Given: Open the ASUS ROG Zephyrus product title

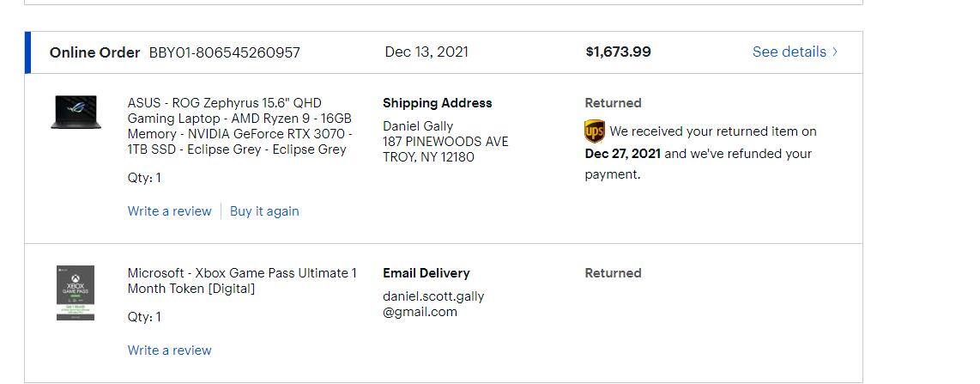Looking at the screenshot, I should tap(239, 125).
